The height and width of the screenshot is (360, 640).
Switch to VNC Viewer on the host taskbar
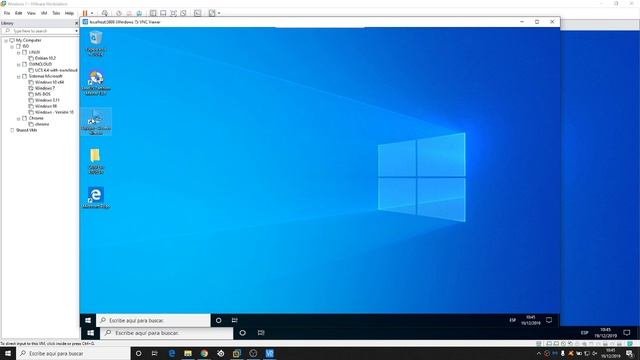[x=270, y=353]
